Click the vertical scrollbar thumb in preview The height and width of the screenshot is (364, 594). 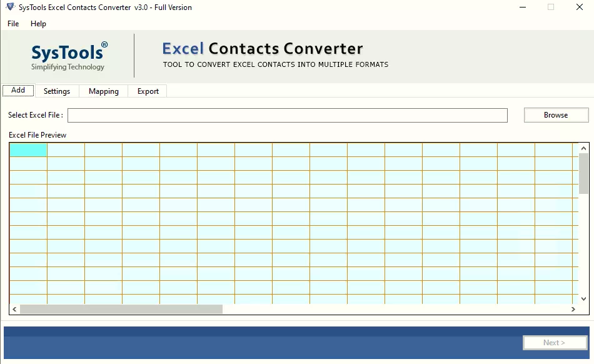pyautogui.click(x=583, y=174)
